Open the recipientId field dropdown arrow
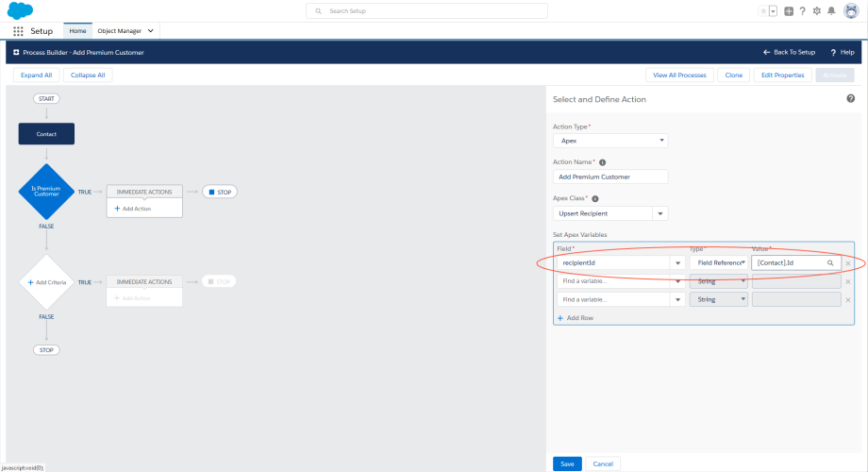The image size is (868, 472). click(678, 263)
